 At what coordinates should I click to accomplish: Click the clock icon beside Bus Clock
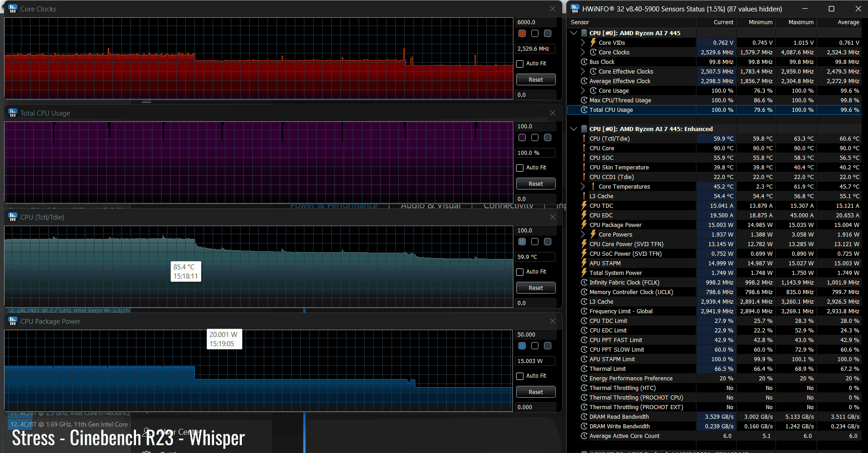[x=584, y=62]
